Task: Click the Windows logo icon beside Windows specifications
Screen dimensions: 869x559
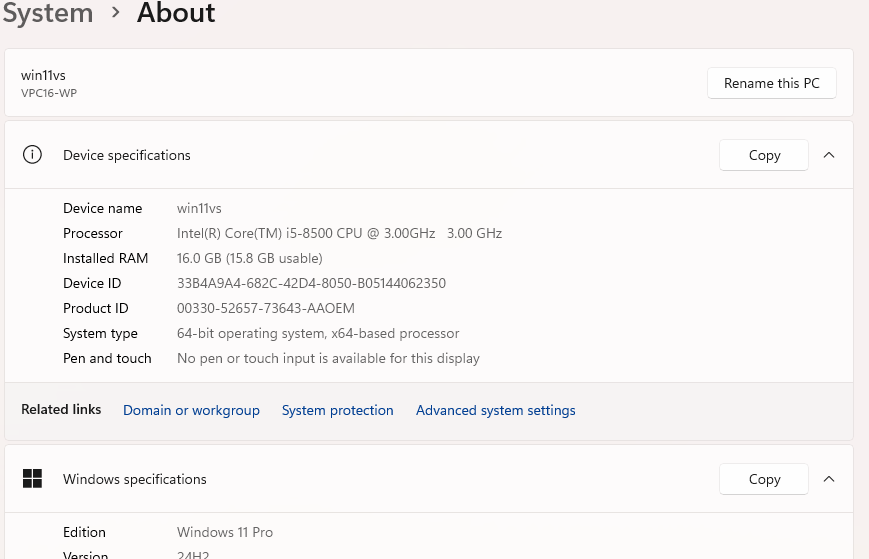Action: coord(32,479)
